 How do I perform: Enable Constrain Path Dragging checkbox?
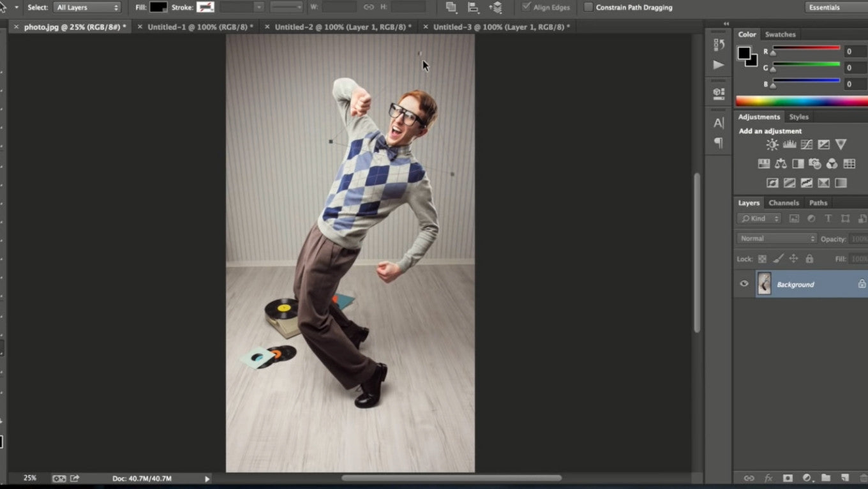(588, 8)
